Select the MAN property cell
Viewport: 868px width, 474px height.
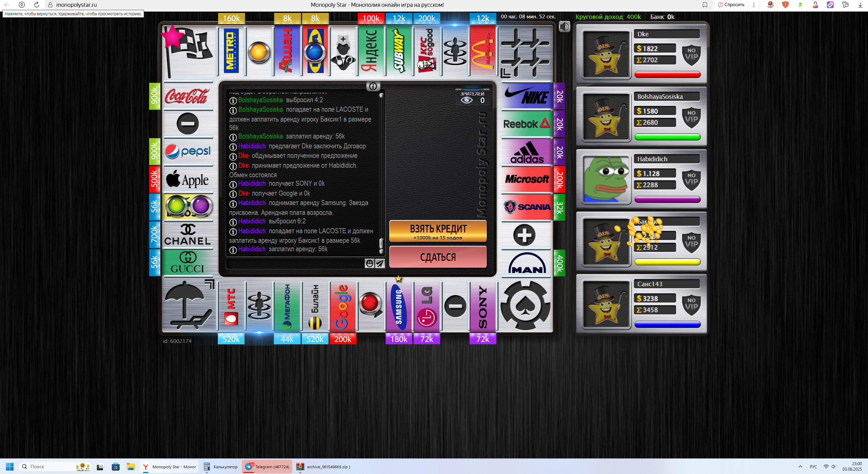point(527,263)
